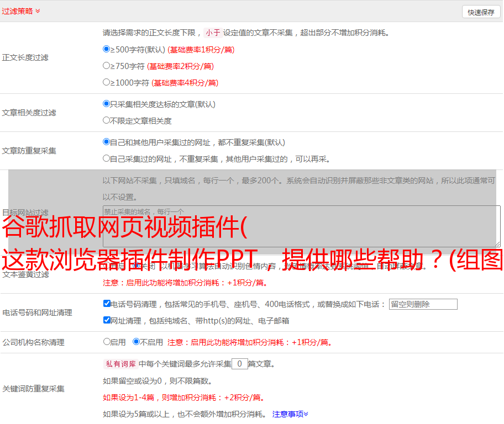Select 只采集相关度达标的文章 radio option
The height and width of the screenshot is (424, 504).
[x=107, y=104]
